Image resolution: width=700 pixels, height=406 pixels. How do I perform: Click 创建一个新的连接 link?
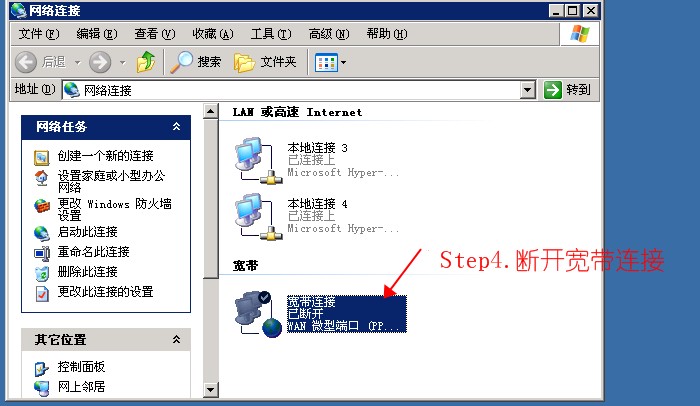point(105,156)
